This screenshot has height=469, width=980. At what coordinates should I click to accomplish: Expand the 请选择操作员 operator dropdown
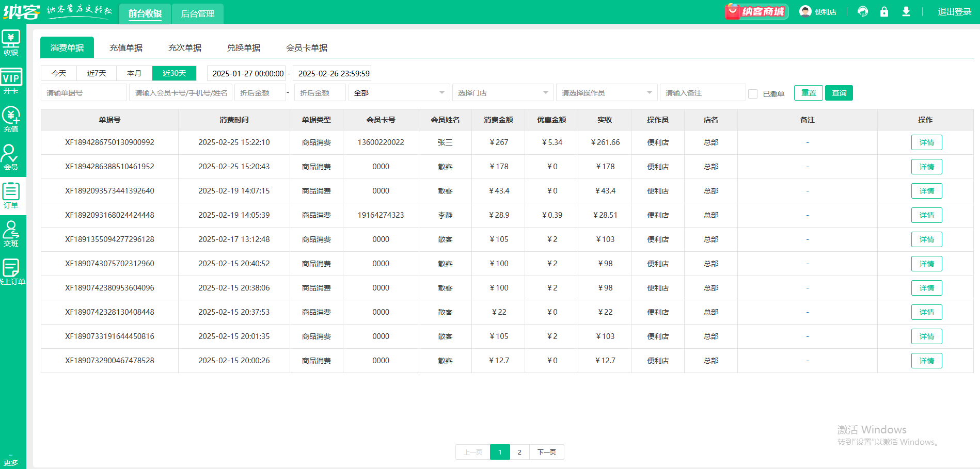pos(606,93)
